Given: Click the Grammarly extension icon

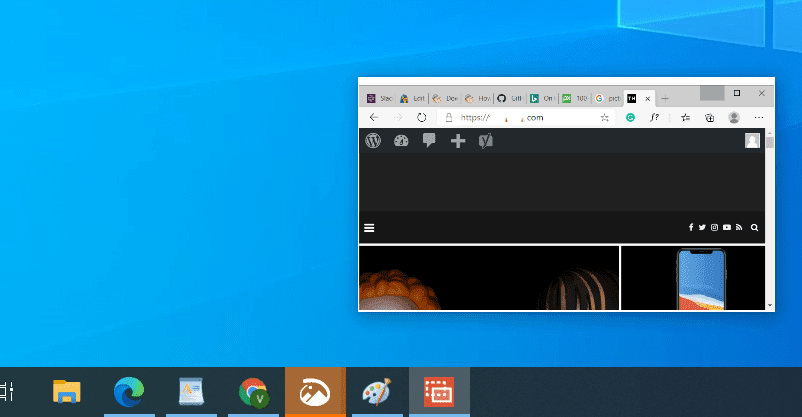Looking at the screenshot, I should coord(631,117).
